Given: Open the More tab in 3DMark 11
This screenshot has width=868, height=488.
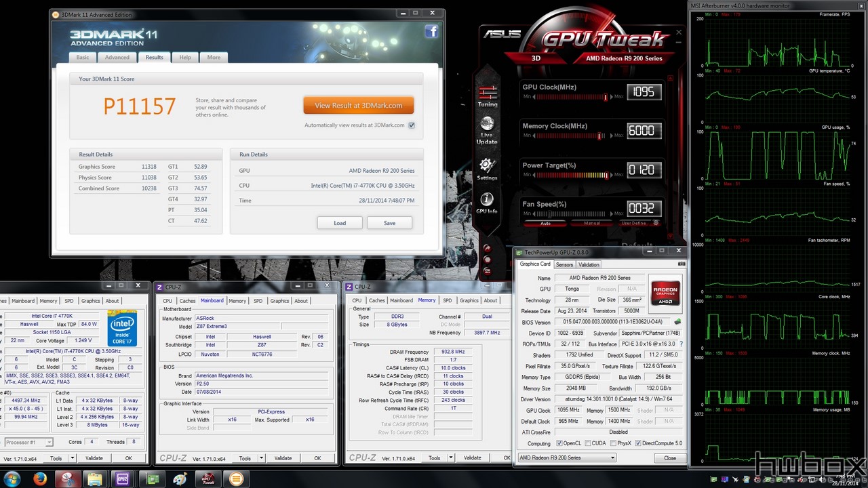Looking at the screenshot, I should (x=214, y=58).
